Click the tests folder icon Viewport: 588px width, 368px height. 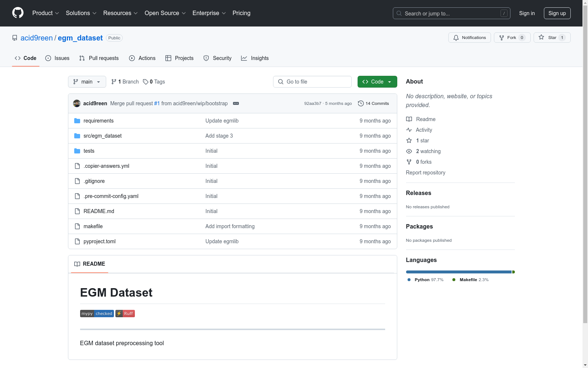tap(77, 151)
